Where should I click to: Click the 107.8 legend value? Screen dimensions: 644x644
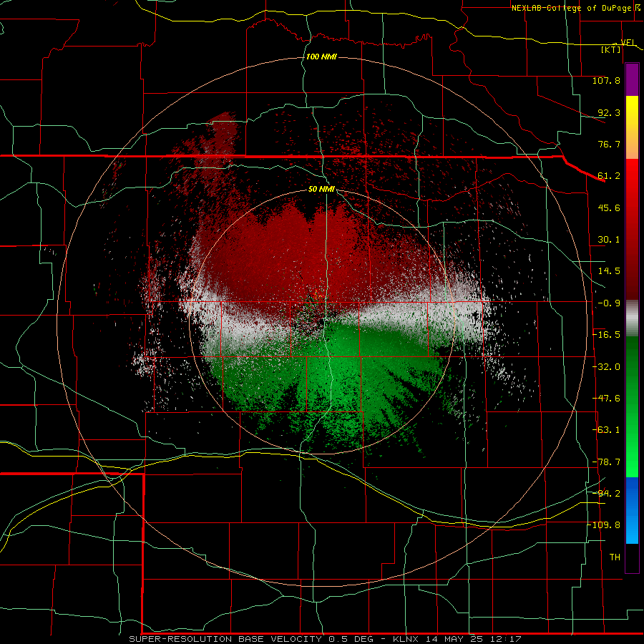606,80
